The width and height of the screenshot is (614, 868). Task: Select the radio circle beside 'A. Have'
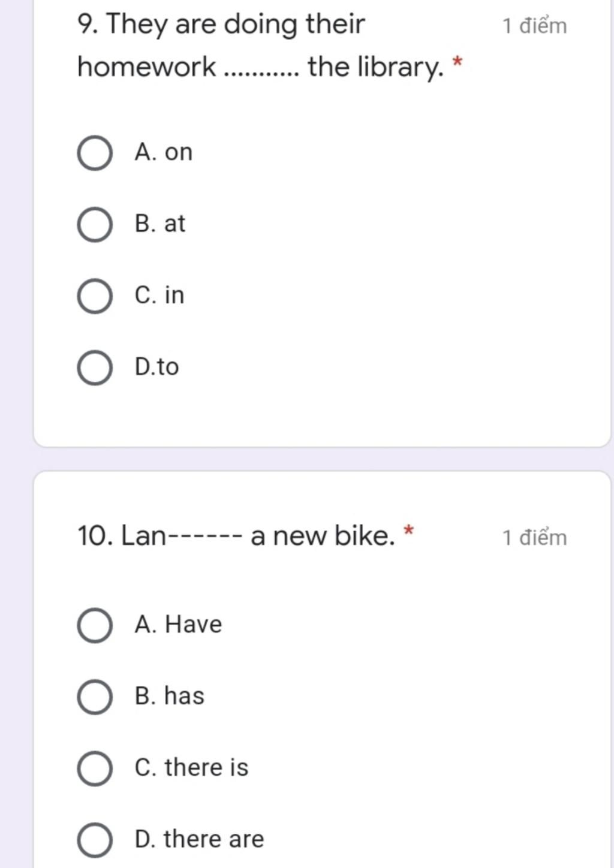pyautogui.click(x=95, y=625)
